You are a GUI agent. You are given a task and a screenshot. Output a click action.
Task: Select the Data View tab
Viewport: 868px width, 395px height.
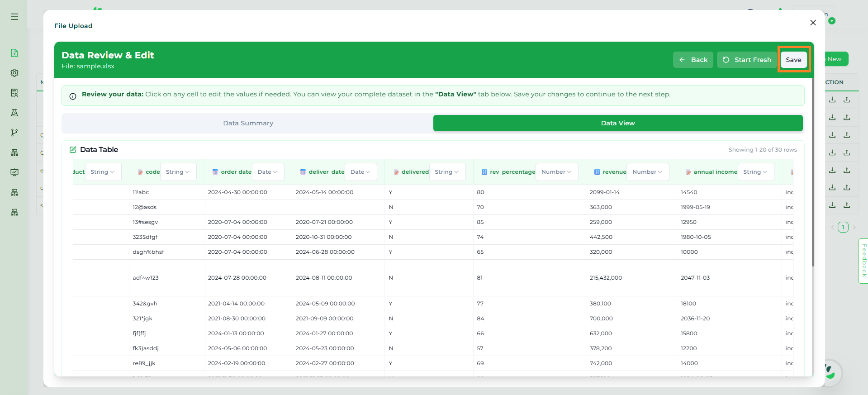click(618, 123)
